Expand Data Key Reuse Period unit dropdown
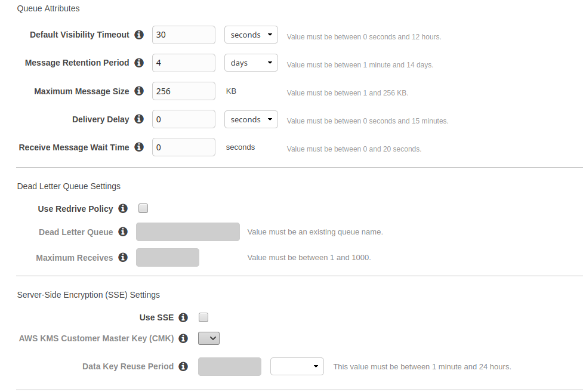Image resolution: width=583 pixels, height=392 pixels. tap(297, 366)
